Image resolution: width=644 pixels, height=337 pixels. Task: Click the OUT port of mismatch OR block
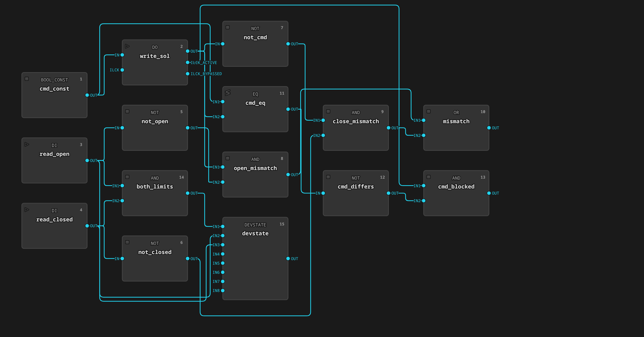click(489, 128)
